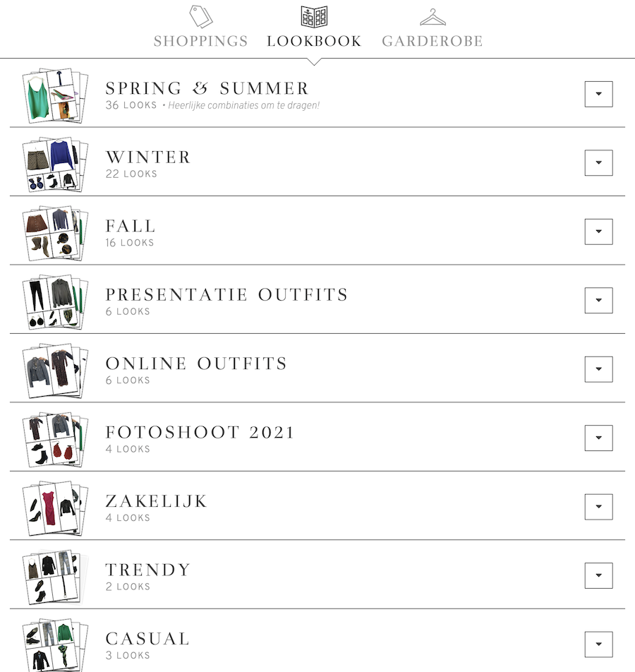Open the Zakelijk outfit thumbnail stack
Viewport: 635px width, 672px height.
[x=54, y=506]
